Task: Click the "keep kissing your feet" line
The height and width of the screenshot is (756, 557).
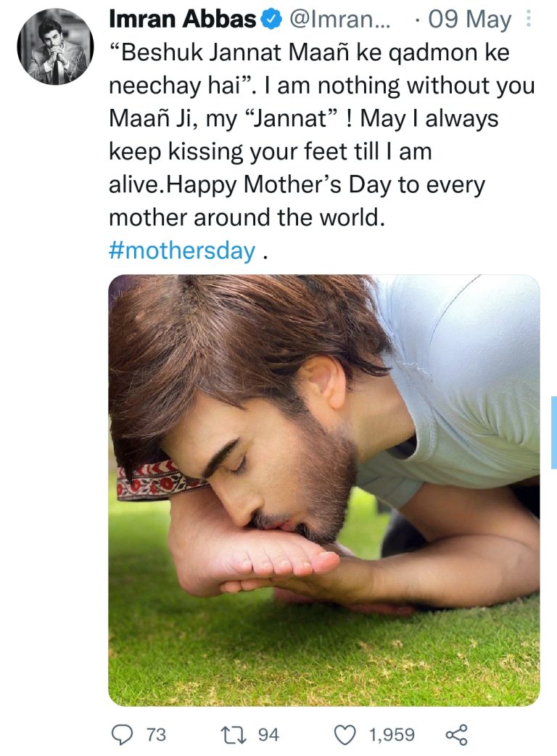Action: click(x=271, y=152)
